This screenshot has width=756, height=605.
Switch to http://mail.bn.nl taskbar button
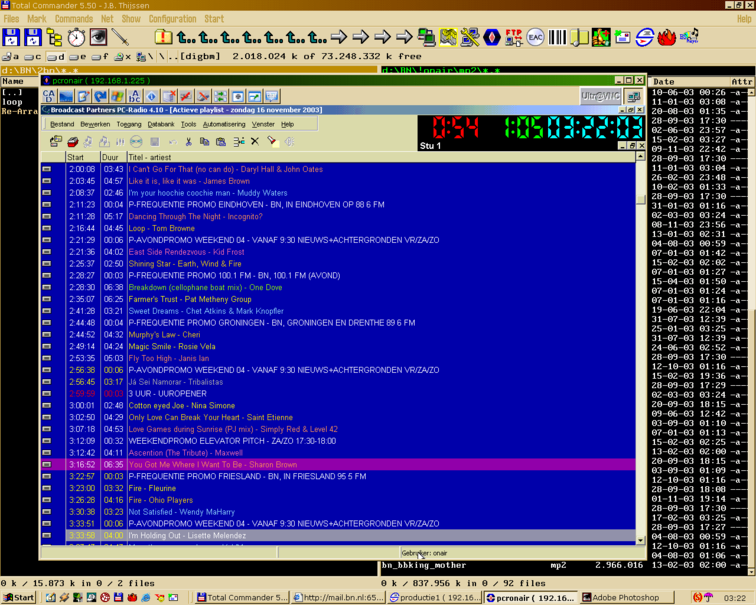point(338,597)
